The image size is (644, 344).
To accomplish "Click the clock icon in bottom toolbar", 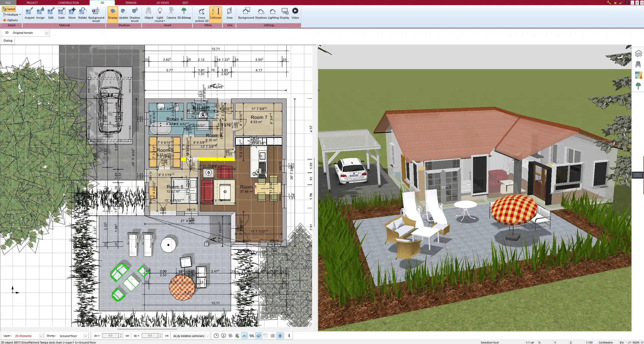I will point(216,336).
